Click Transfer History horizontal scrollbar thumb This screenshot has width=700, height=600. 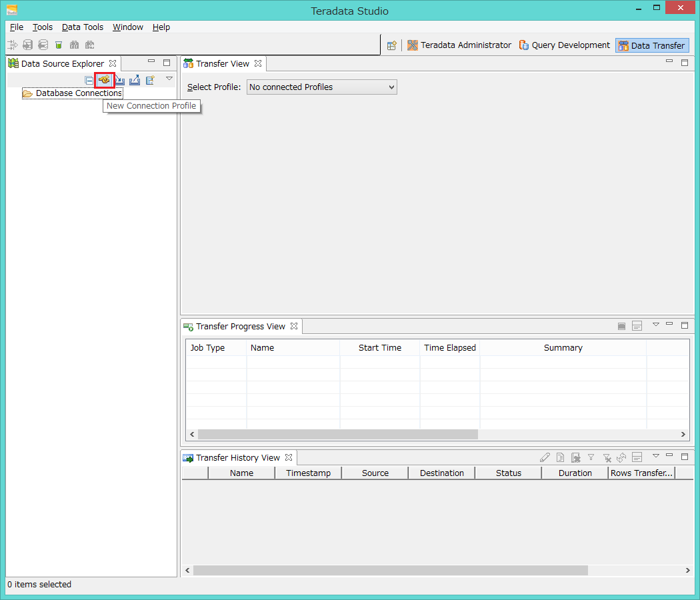click(391, 570)
